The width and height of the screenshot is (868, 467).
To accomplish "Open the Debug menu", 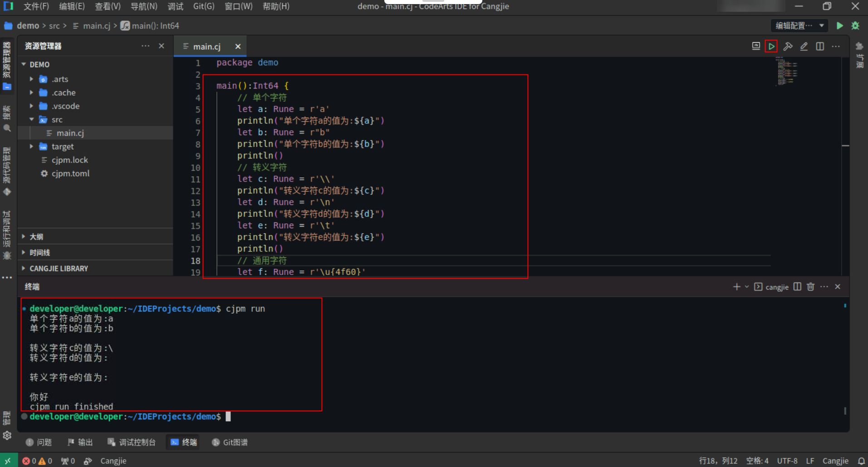I will [175, 6].
